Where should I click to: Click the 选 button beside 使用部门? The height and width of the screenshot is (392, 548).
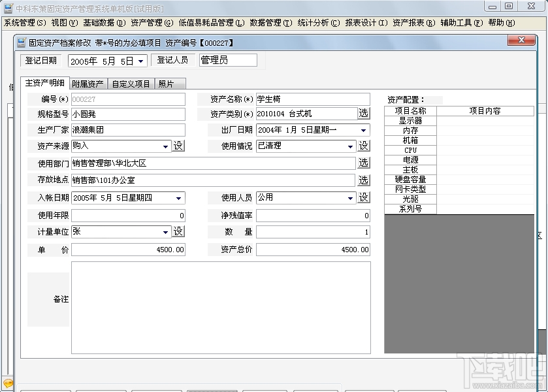(x=363, y=163)
